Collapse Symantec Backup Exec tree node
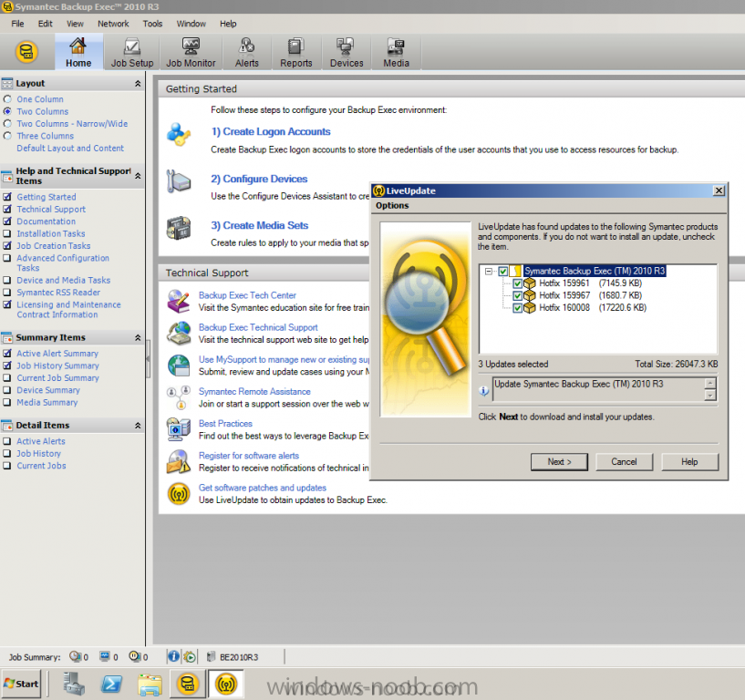745x700 pixels. (x=489, y=272)
